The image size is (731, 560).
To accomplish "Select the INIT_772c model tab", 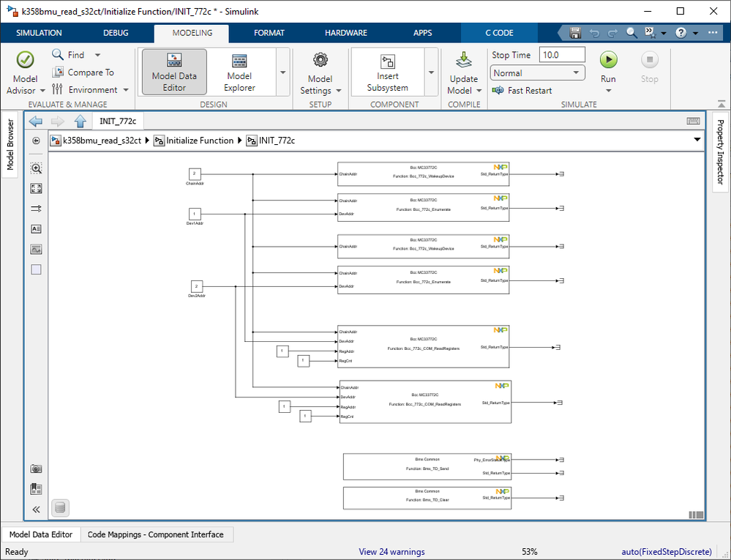I will point(118,122).
